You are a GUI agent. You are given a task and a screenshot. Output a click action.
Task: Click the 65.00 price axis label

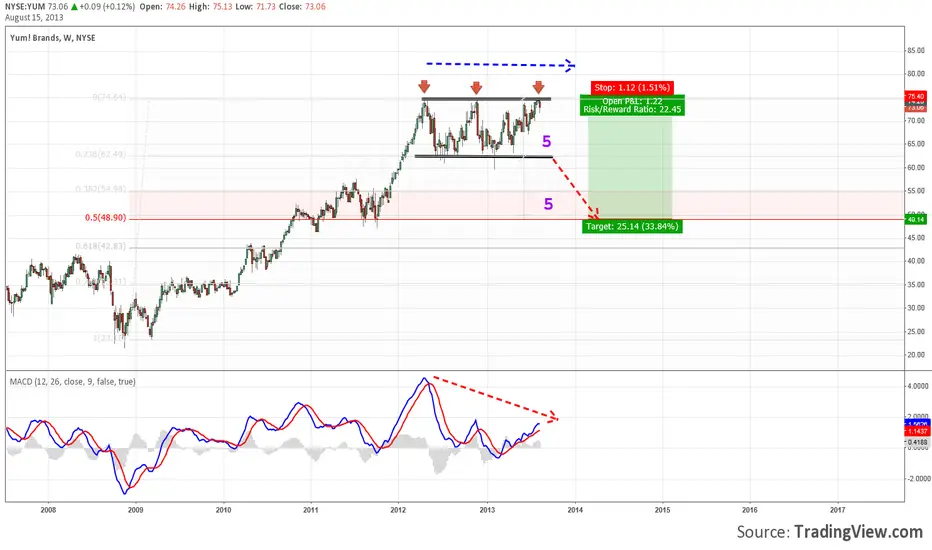point(916,144)
